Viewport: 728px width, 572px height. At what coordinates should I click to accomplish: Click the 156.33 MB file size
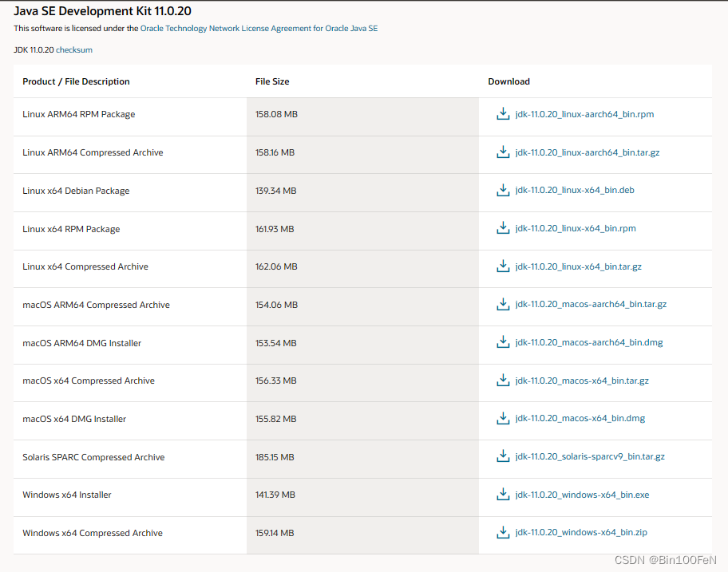pyautogui.click(x=275, y=381)
